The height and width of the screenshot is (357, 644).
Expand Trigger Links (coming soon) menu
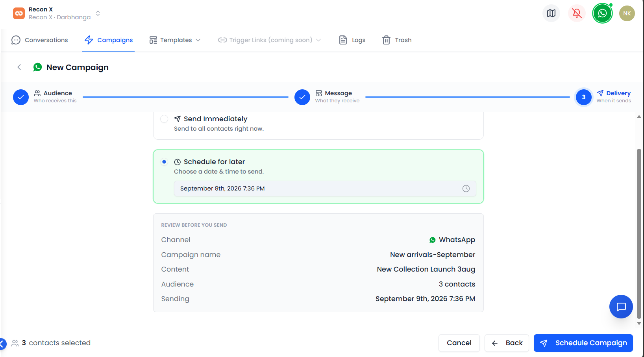(x=270, y=40)
